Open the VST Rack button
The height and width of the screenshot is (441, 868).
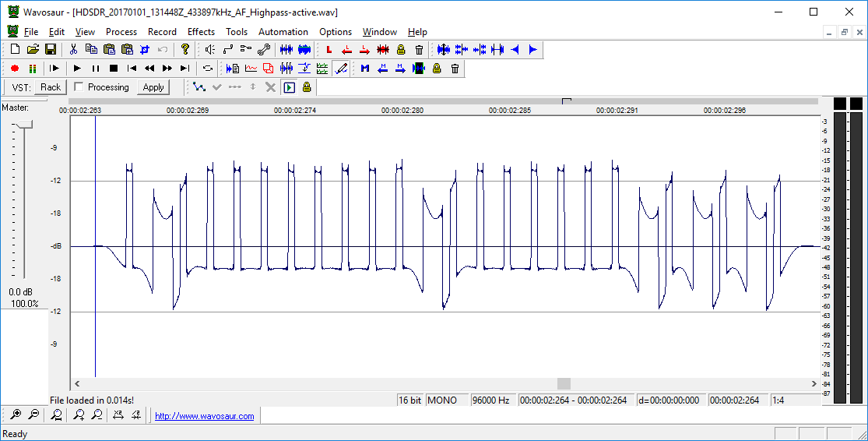click(x=51, y=87)
